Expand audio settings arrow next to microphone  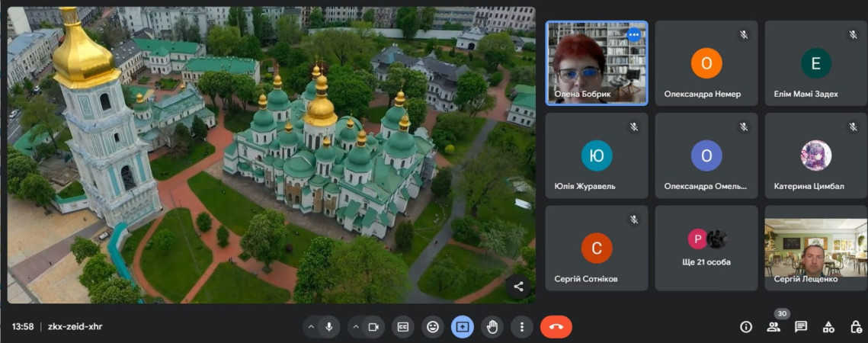pos(311,327)
